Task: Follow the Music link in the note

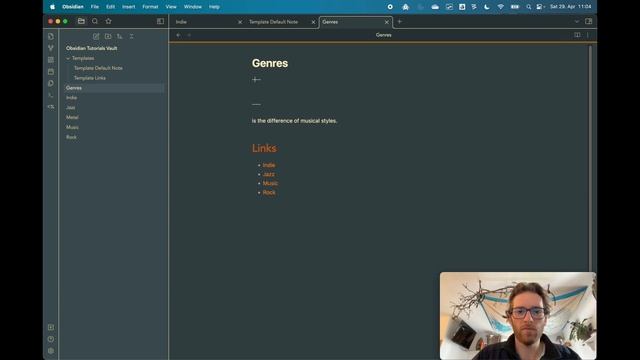Action: pos(270,183)
